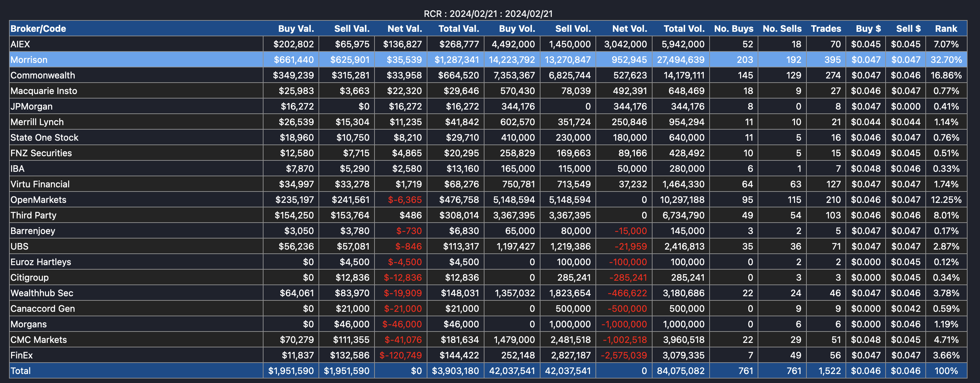980x383 pixels.
Task: Click FinEx net volume -2,575,039
Action: click(x=624, y=356)
